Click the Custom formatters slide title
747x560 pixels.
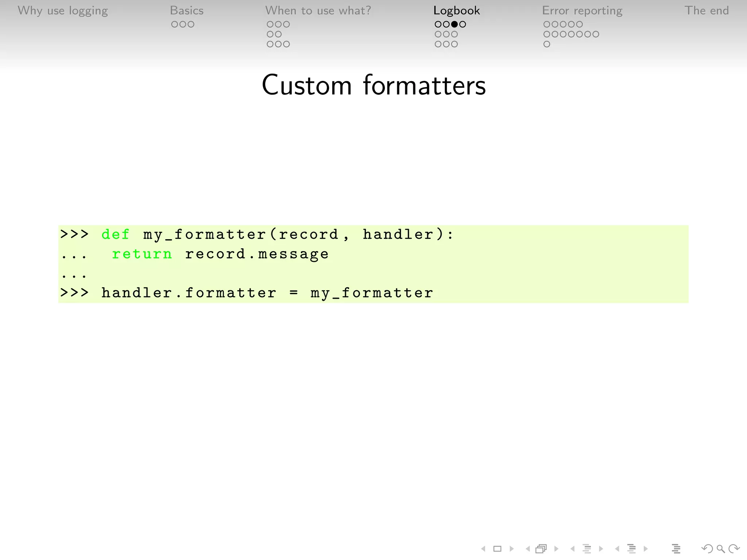pyautogui.click(x=374, y=85)
